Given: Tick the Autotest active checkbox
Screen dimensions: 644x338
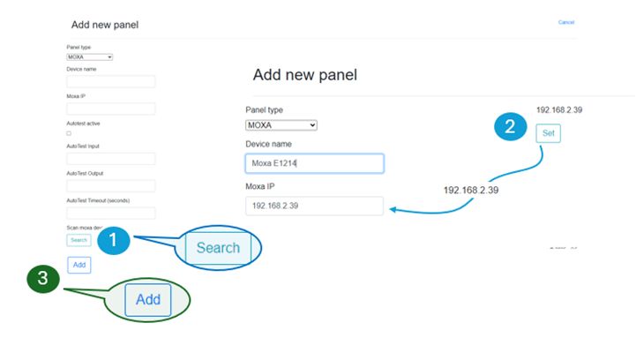Looking at the screenshot, I should [x=69, y=133].
